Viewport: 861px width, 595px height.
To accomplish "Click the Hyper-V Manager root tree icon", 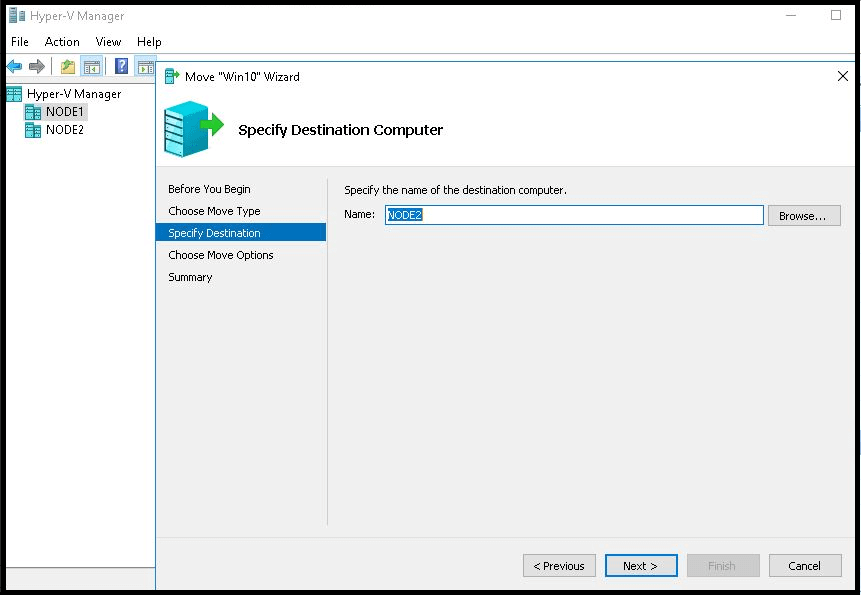I will [14, 94].
